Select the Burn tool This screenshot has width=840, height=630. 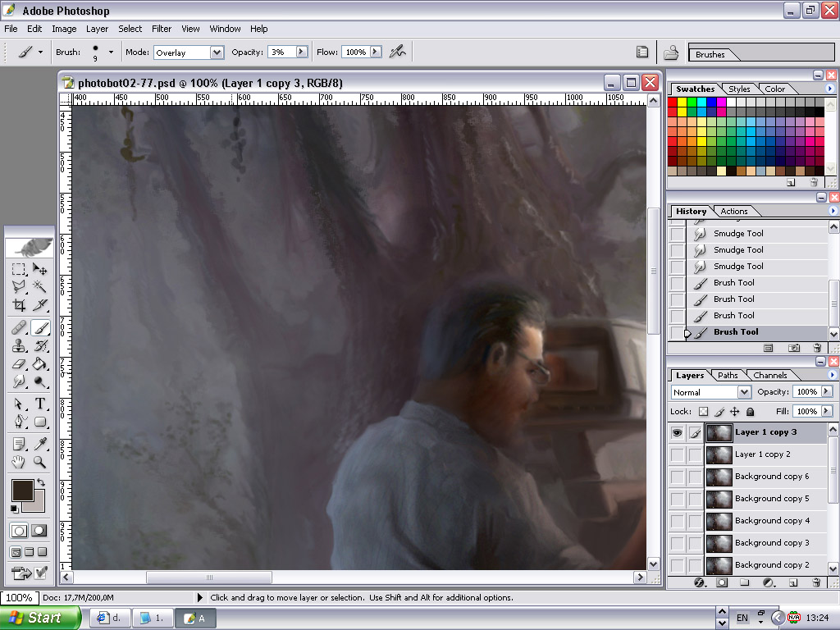pos(39,381)
